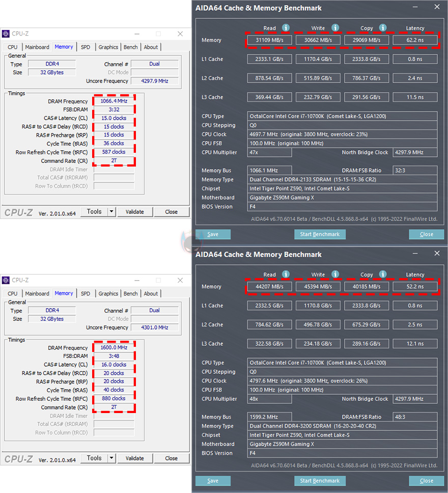The image size is (448, 493).
Task: Click CPU Clock field 4697.7 MHz
Action: 342,134
